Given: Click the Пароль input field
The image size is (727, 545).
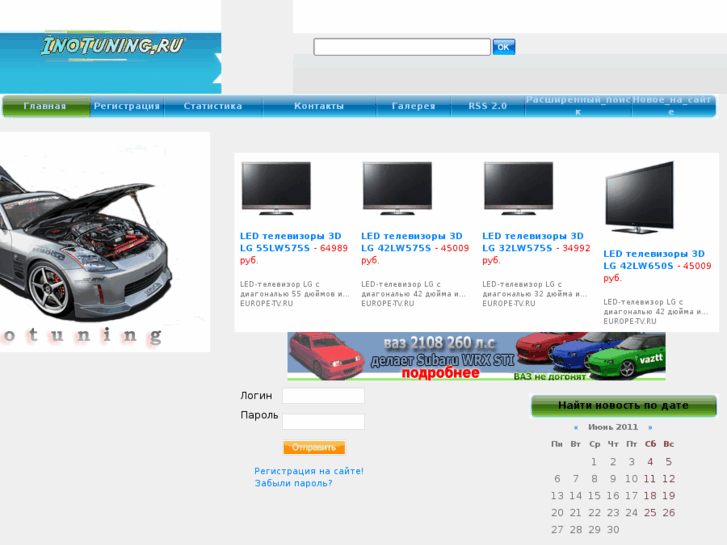Looking at the screenshot, I should coord(323,422).
